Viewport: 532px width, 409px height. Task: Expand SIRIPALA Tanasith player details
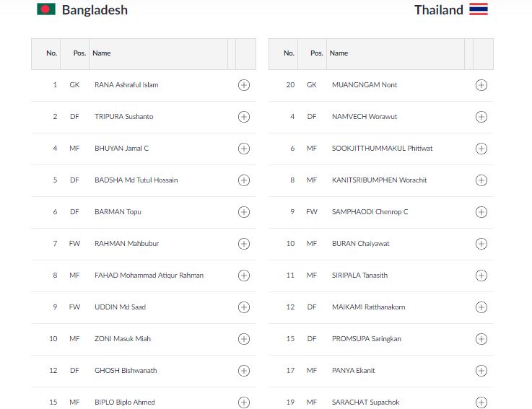point(481,276)
